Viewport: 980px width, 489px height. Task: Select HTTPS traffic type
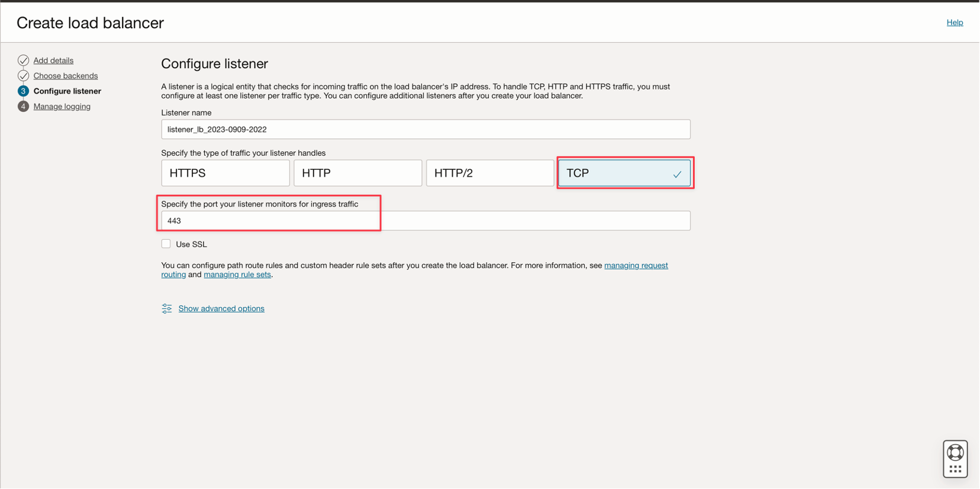225,173
